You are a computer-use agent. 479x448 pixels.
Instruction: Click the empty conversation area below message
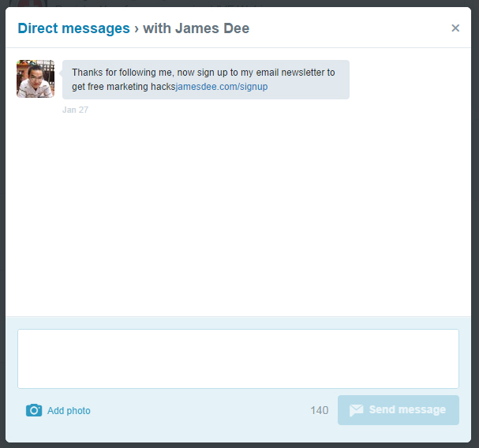point(237,213)
